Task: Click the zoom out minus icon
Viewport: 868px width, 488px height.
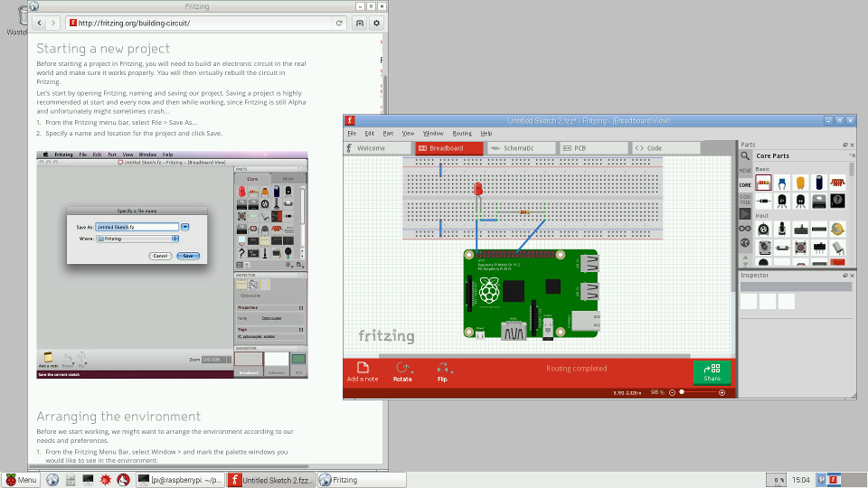Action: pos(672,393)
